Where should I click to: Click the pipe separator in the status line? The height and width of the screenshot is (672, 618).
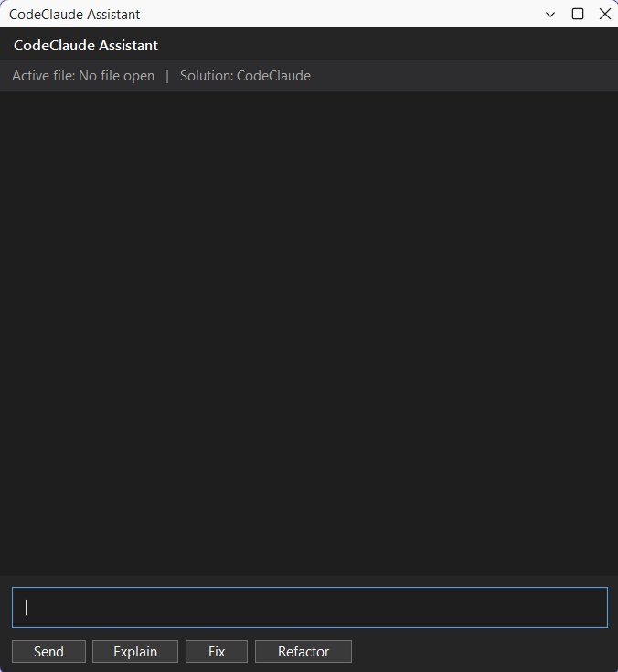coord(167,76)
